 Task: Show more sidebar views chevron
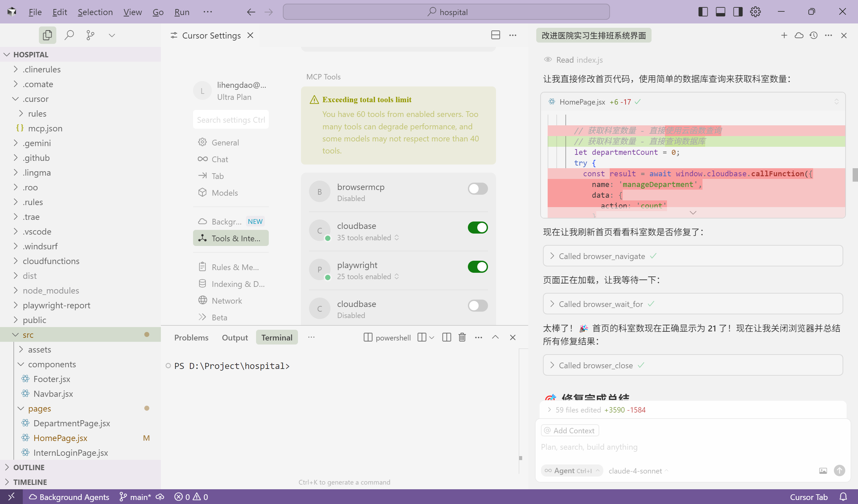pyautogui.click(x=112, y=36)
